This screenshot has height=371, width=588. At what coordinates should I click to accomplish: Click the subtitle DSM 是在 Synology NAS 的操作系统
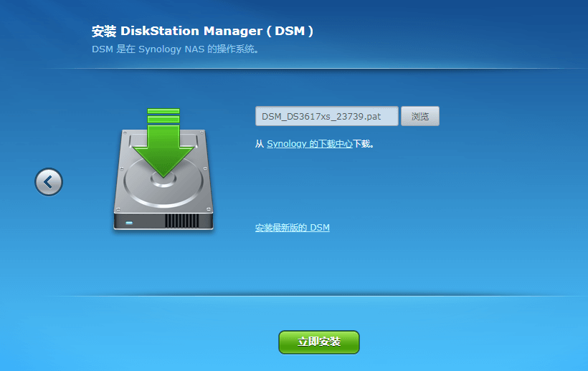(x=175, y=49)
